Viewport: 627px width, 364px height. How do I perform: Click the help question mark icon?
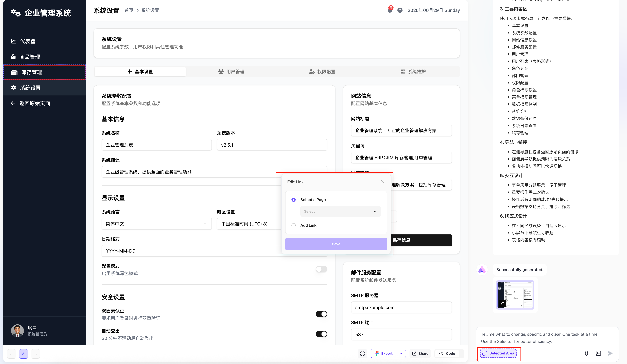(400, 10)
